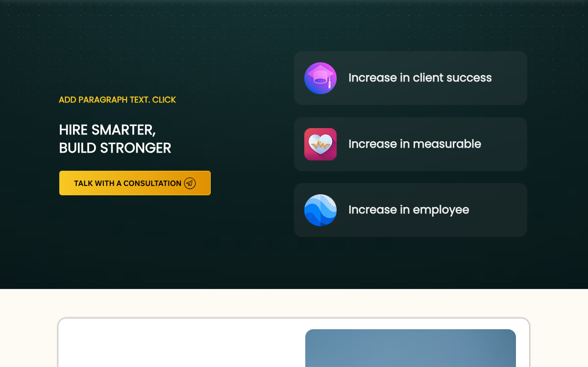Select the 'Increase in employee' text
588x367 pixels.
point(409,210)
